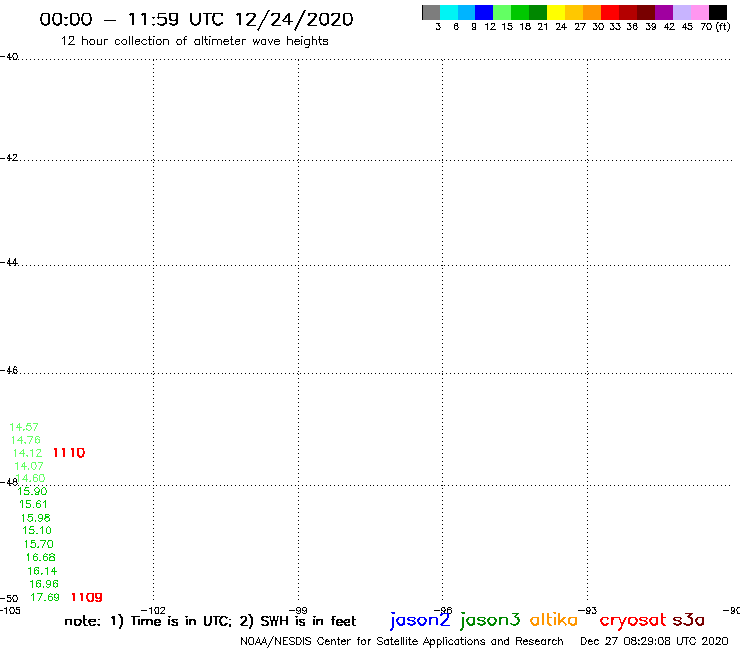The width and height of the screenshot is (740, 650).
Task: Click the black swatch ending the scale
Action: click(717, 12)
